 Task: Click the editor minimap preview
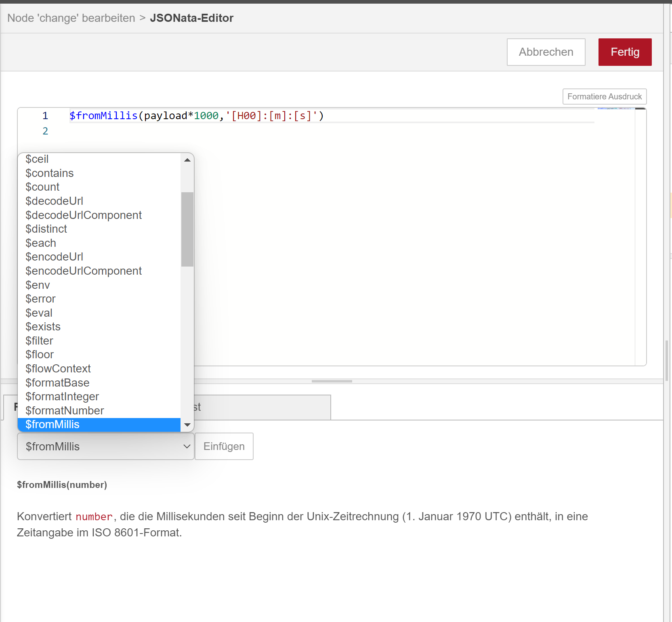coord(616,109)
